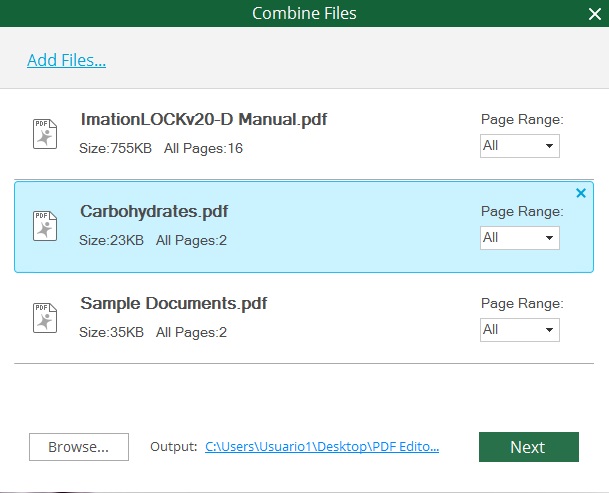Open Page Range dropdown for Sample Documents.pdf
This screenshot has height=493, width=609.
520,330
